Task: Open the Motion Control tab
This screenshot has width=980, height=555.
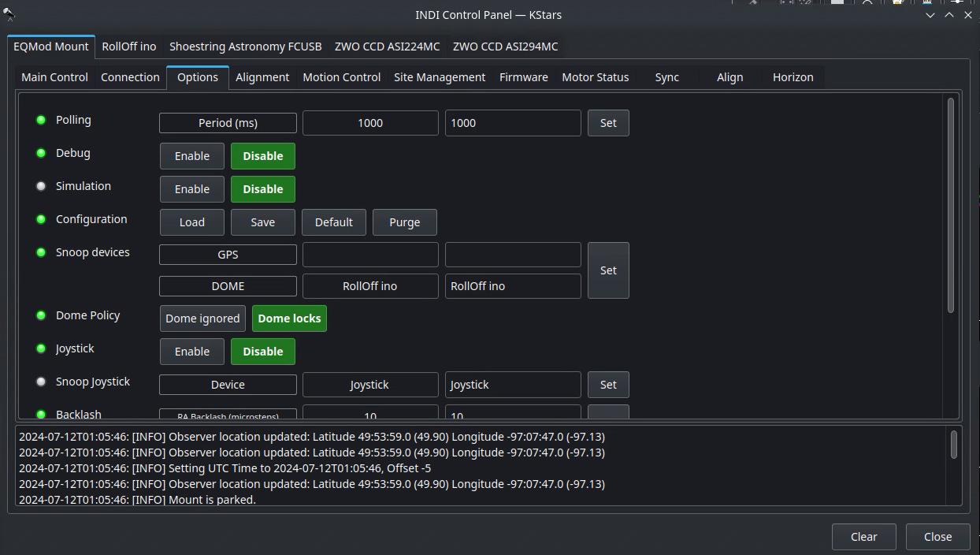Action: (x=342, y=77)
